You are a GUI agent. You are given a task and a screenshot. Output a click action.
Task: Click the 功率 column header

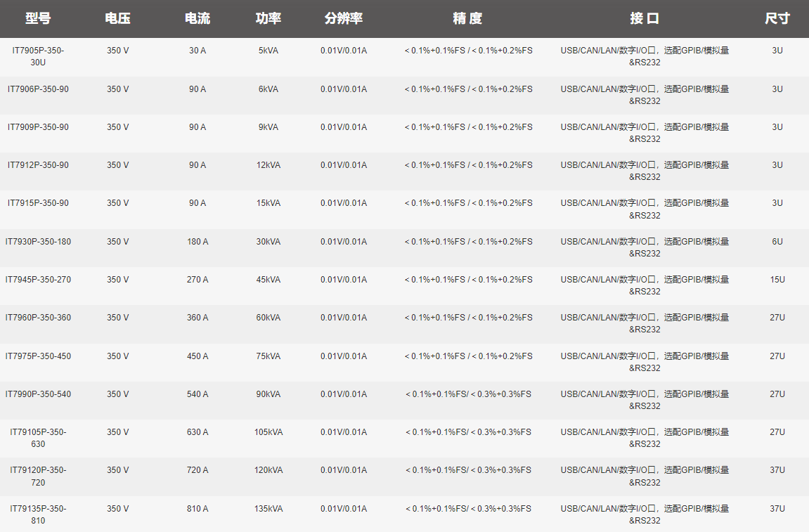pyautogui.click(x=268, y=18)
